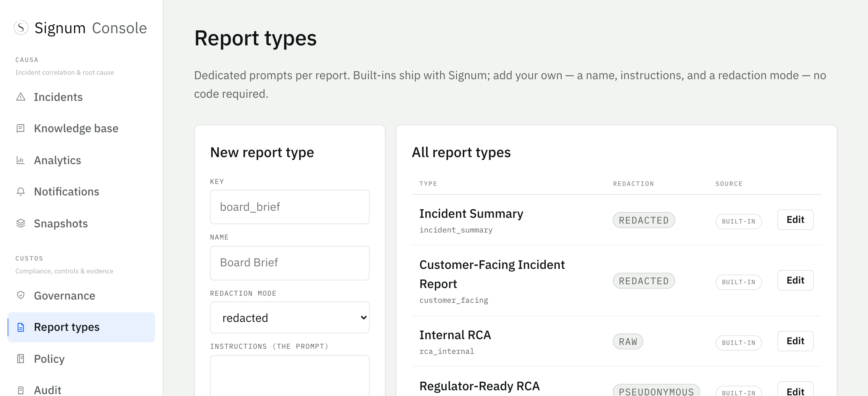
Task: Click the RAW badge for Internal RCA
Action: click(628, 341)
